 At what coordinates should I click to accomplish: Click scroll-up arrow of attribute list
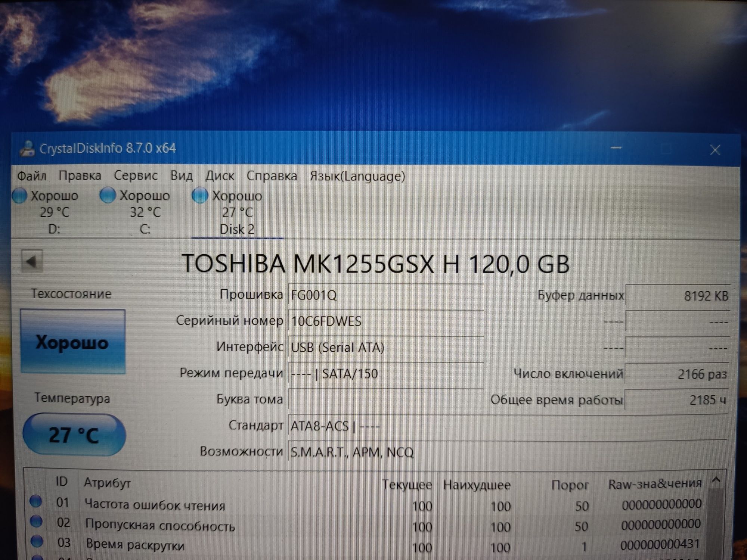716,480
